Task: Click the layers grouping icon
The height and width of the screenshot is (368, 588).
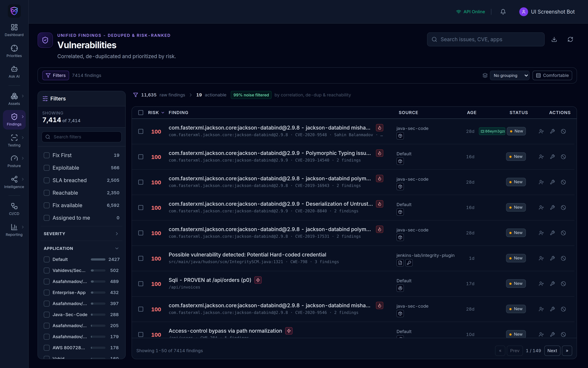Action: (485, 75)
